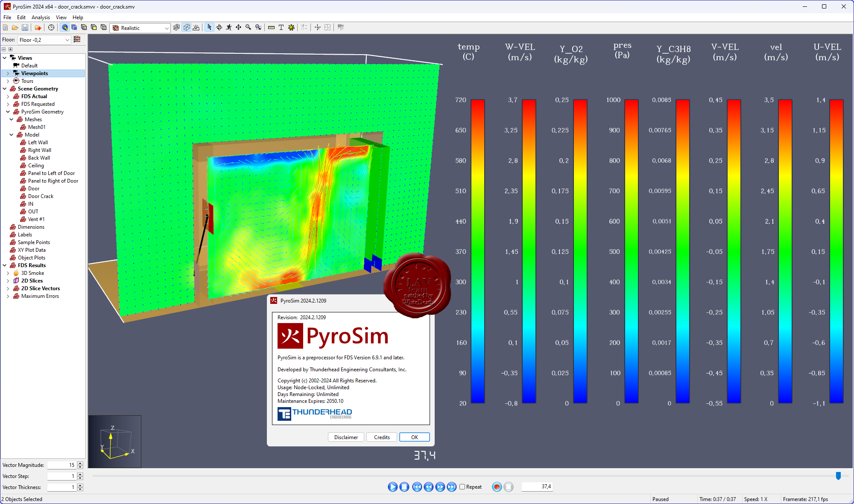Open the Realistic rendering mode dropdown
Viewport: 854px width, 504px height.
coord(140,28)
